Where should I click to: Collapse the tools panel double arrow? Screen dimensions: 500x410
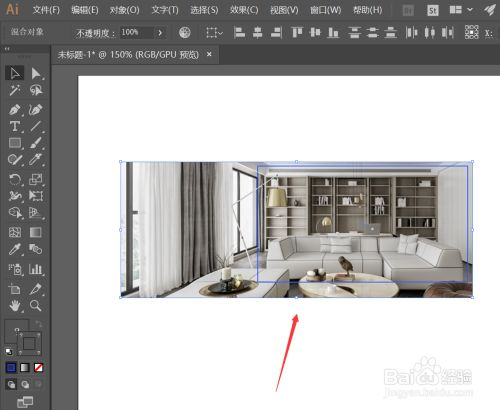coord(7,49)
